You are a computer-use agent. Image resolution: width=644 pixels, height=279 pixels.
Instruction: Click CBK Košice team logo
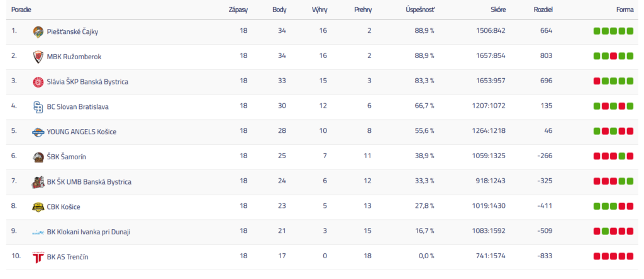[x=38, y=207]
